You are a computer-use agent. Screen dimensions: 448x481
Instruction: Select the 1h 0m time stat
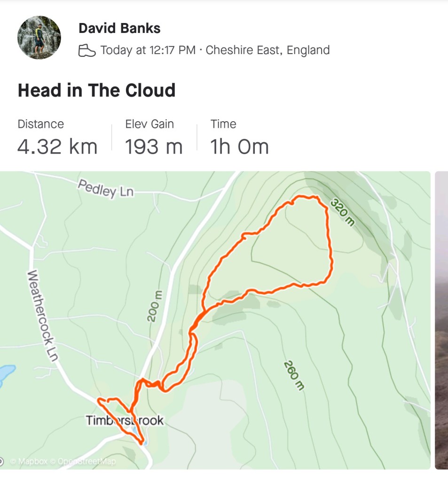coord(239,147)
